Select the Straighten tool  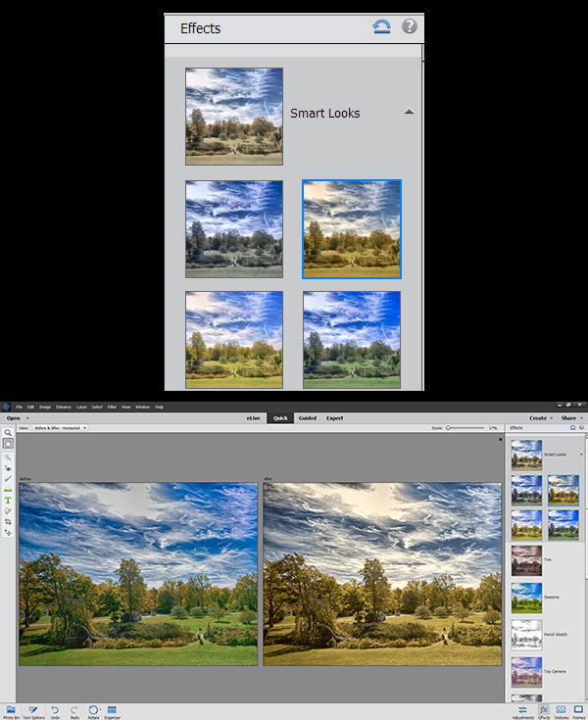tap(8, 490)
